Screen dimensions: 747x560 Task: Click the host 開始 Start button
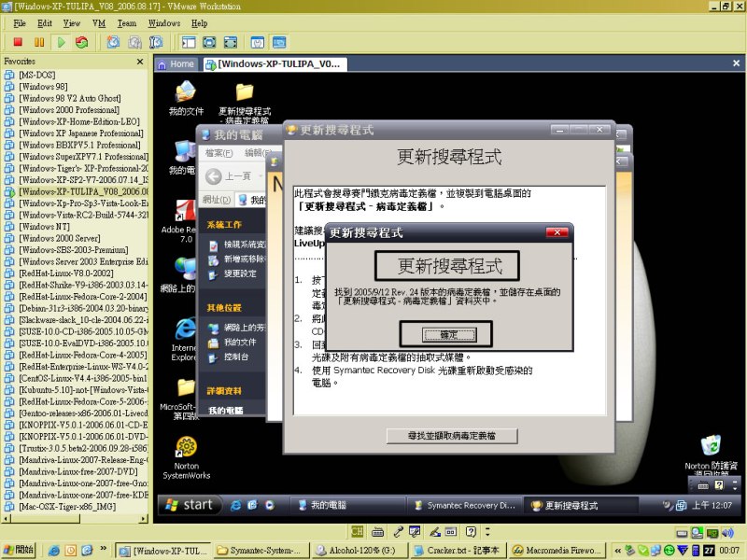tap(19, 550)
